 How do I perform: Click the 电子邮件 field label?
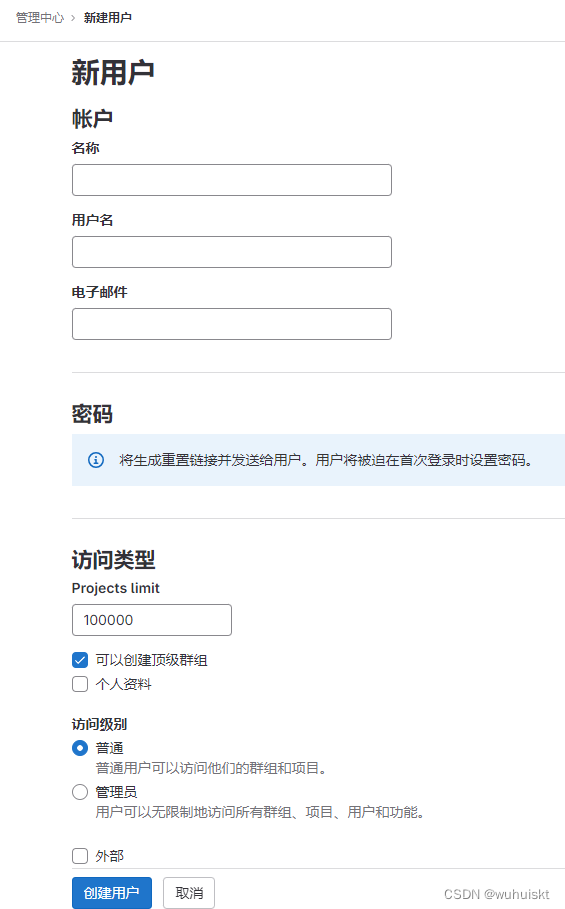coord(100,292)
